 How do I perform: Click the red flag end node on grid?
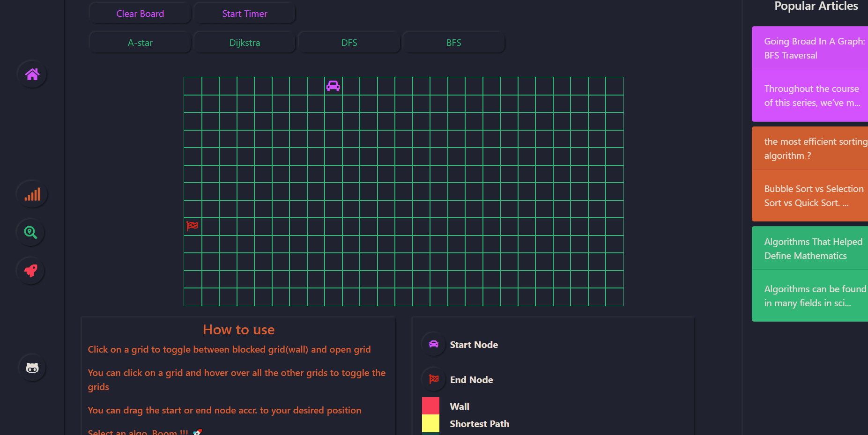[193, 226]
